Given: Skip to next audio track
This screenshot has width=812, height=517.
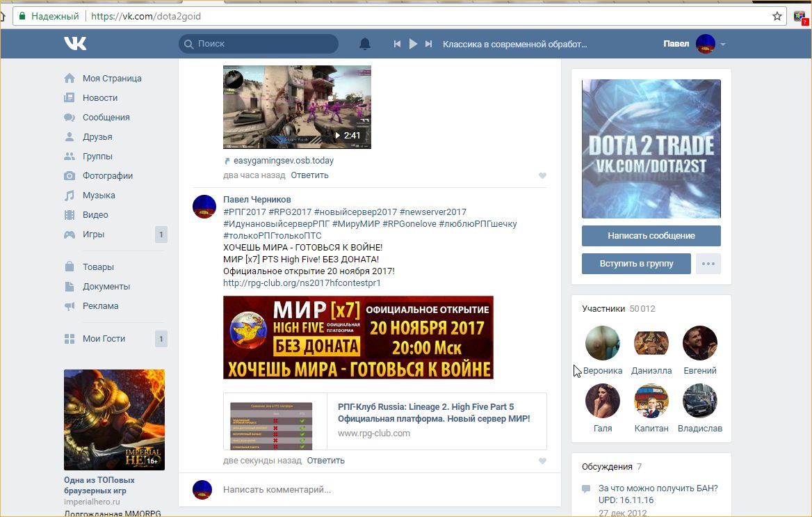Looking at the screenshot, I should pyautogui.click(x=428, y=44).
